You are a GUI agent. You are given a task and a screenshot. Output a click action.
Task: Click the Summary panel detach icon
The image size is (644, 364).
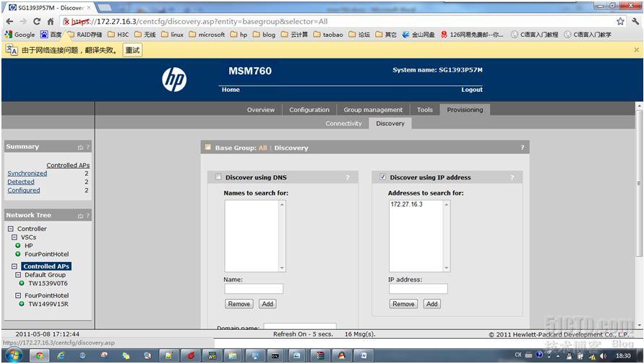[80, 147]
